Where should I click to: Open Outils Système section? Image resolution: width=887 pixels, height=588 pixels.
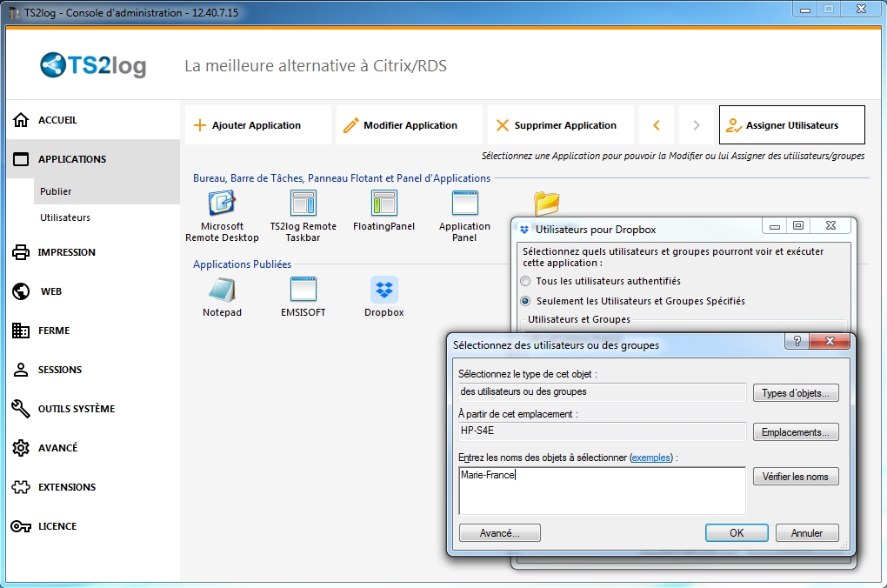[93, 409]
